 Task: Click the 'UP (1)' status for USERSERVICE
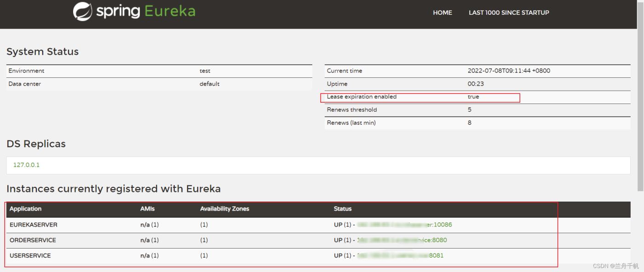tap(343, 255)
